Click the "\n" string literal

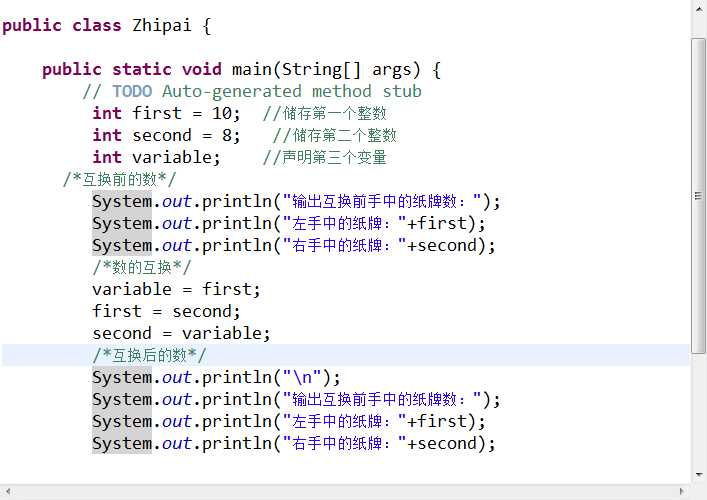301,377
